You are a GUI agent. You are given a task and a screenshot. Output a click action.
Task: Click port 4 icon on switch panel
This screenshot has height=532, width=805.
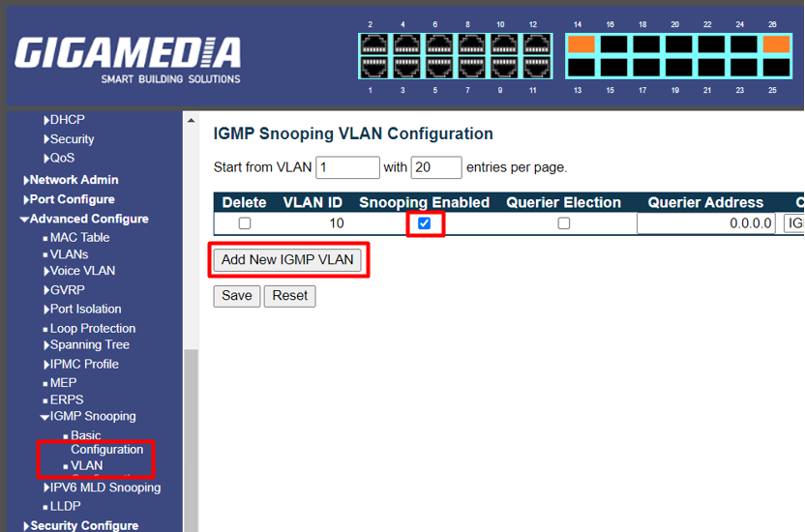click(x=406, y=44)
